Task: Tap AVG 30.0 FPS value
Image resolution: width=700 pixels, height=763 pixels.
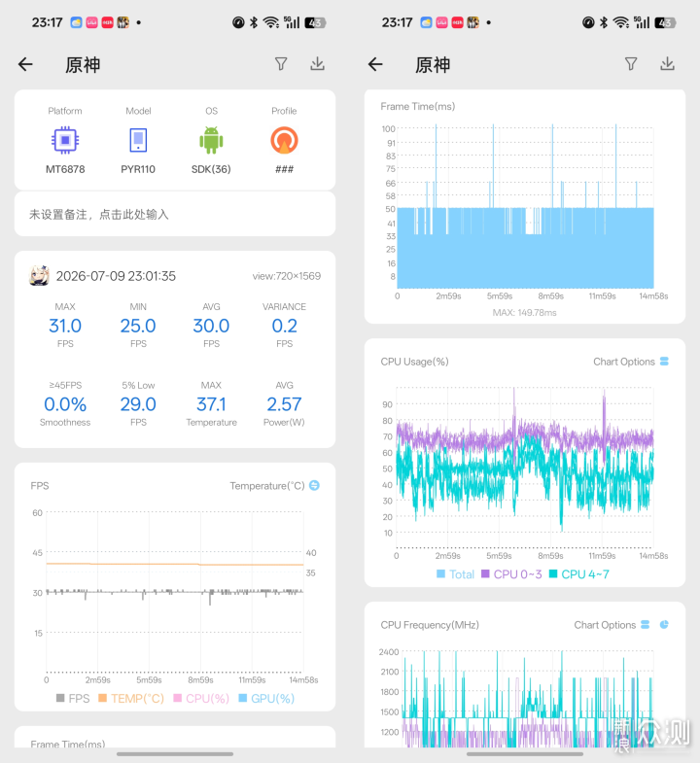Action: [211, 326]
